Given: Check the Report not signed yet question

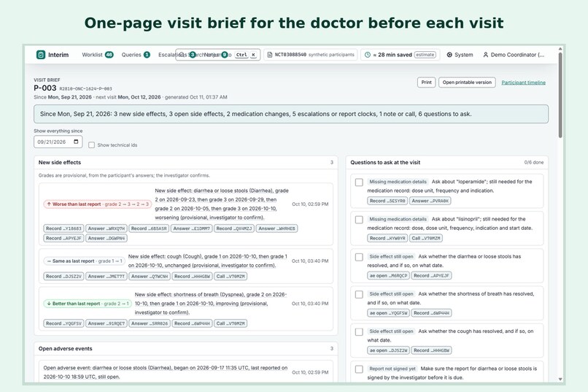Looking at the screenshot, I should [359, 369].
